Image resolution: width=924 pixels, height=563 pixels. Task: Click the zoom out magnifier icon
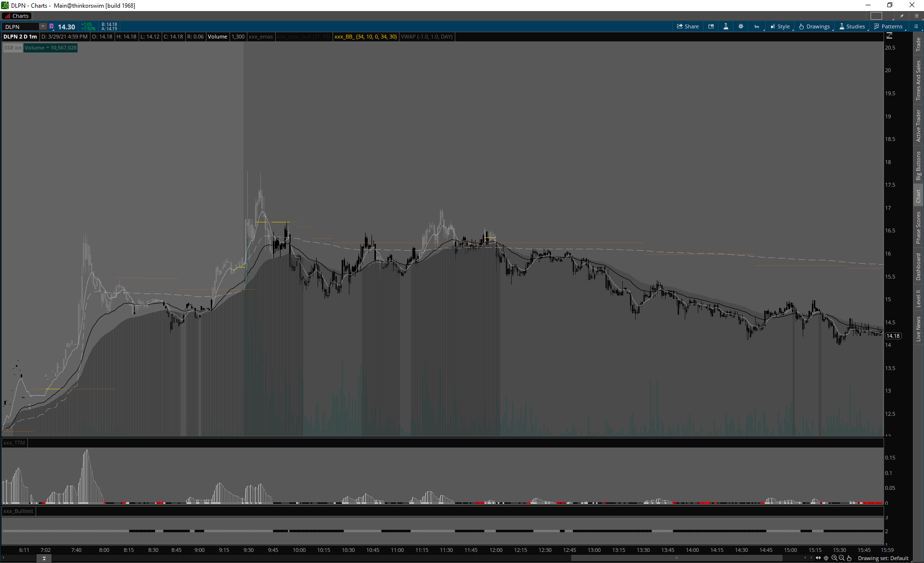(842, 558)
